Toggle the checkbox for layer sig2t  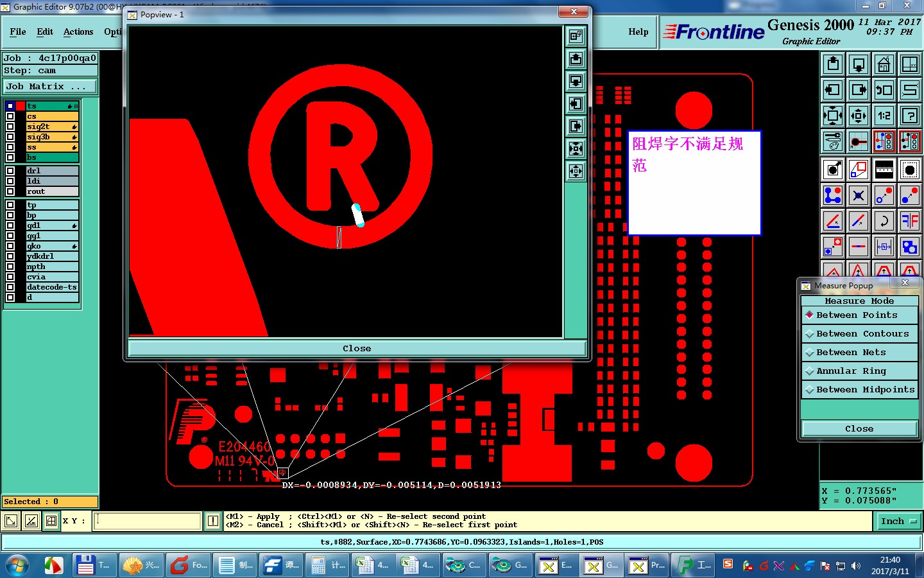pyautogui.click(x=10, y=127)
